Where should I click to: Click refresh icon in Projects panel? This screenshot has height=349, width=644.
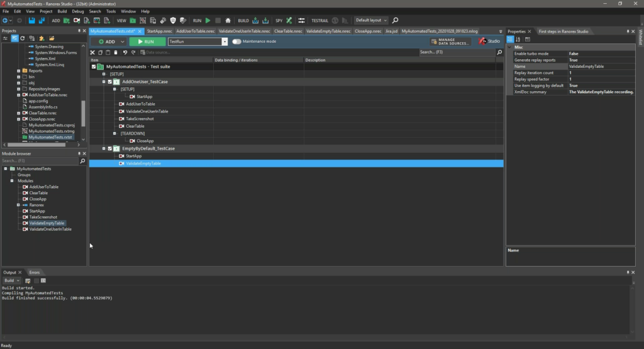[23, 38]
